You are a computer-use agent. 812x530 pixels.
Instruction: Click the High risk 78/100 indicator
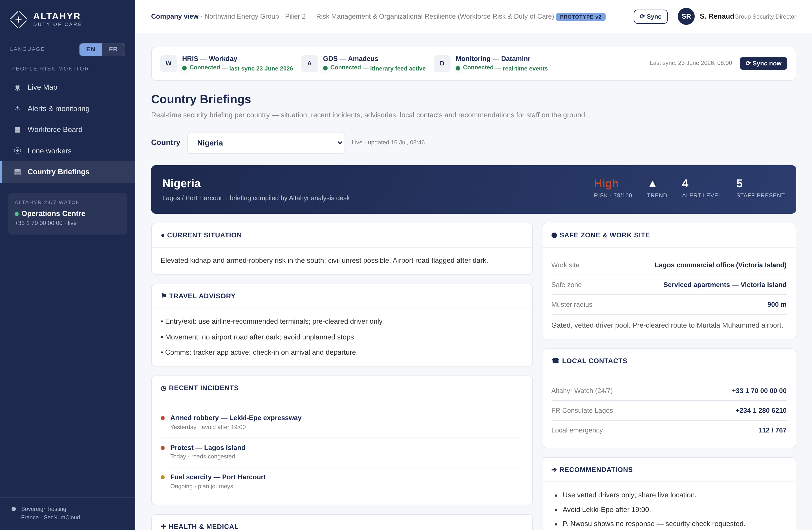click(x=613, y=188)
